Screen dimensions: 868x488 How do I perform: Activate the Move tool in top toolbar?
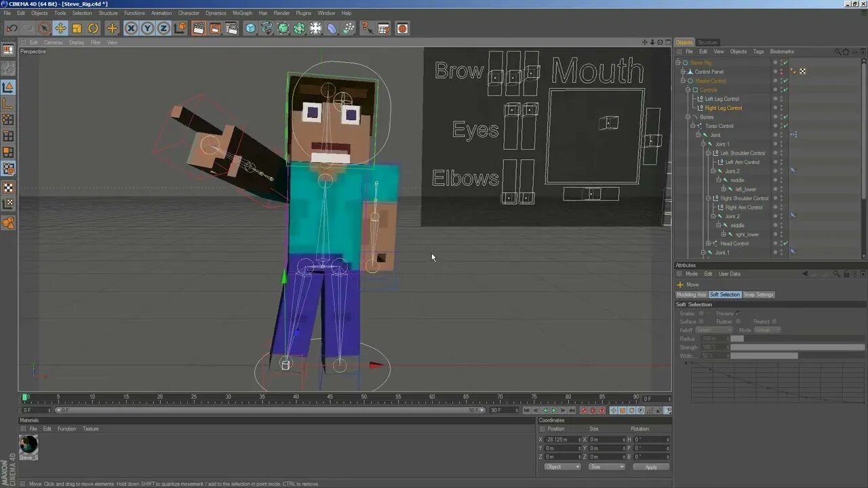click(x=60, y=28)
